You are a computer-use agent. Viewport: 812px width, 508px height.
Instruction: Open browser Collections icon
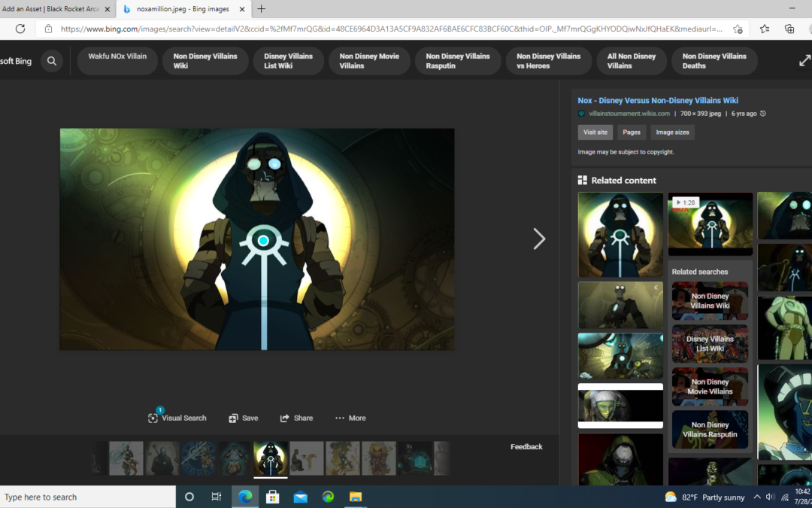point(789,29)
